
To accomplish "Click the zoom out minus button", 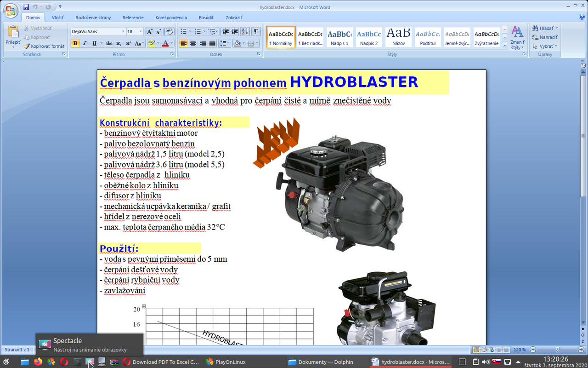I will [532, 350].
